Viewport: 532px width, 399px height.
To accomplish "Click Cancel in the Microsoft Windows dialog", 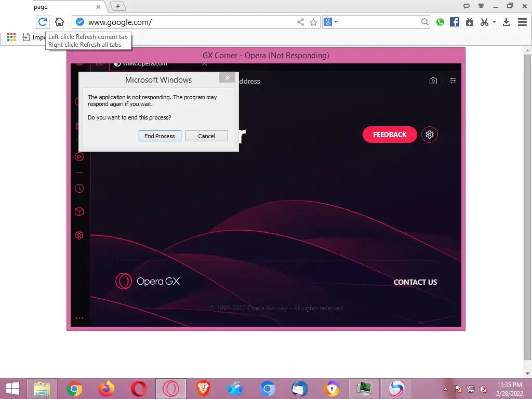I will [206, 136].
